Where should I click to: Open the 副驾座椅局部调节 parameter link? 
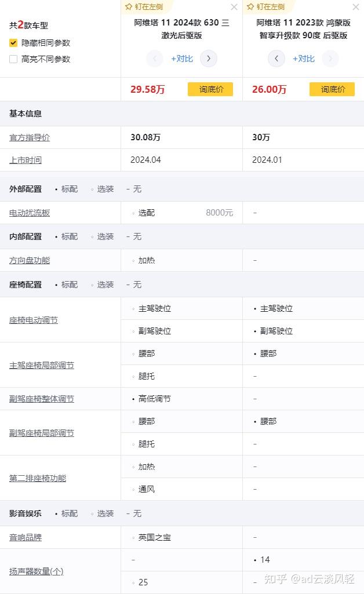[x=42, y=433]
